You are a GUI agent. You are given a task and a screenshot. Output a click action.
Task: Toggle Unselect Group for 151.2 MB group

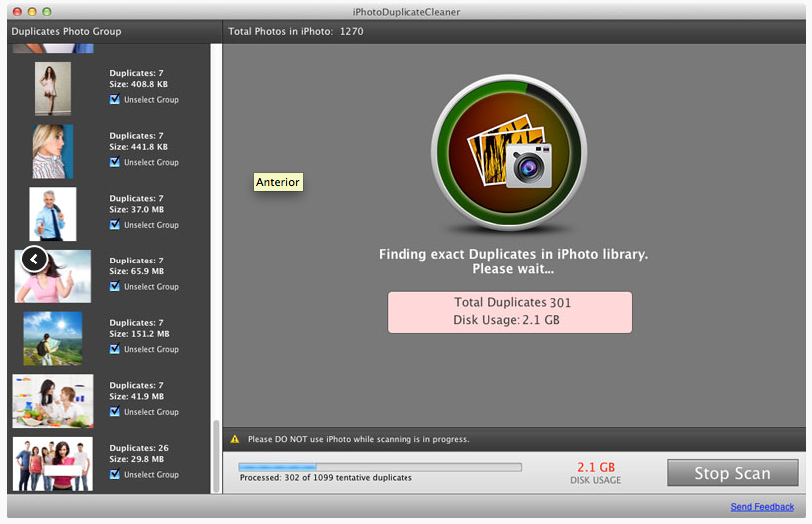115,349
